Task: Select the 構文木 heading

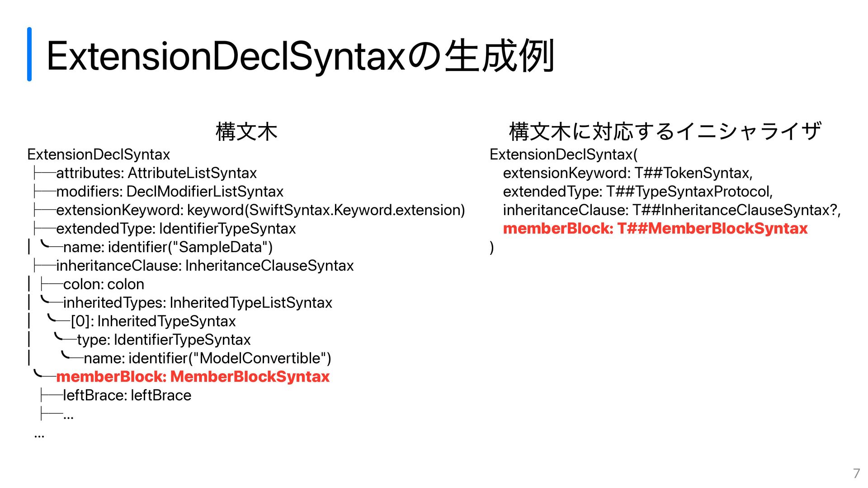Action: 246,131
